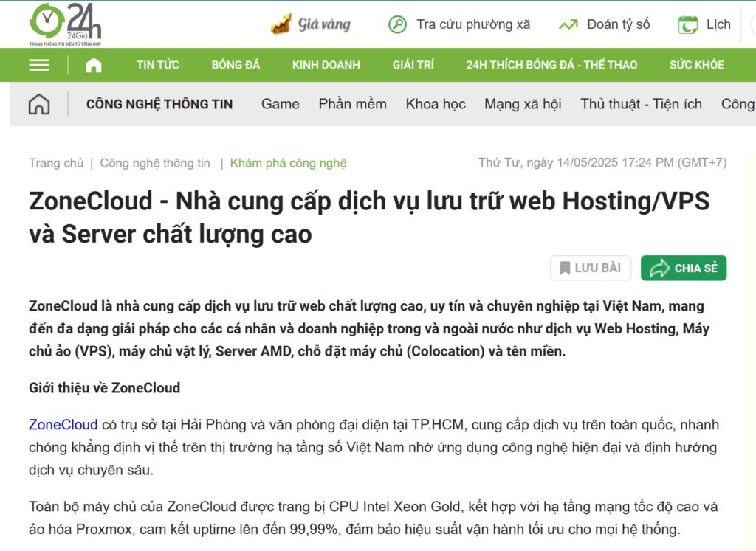Open the Lịch link
756x551 pixels.
pos(718,24)
